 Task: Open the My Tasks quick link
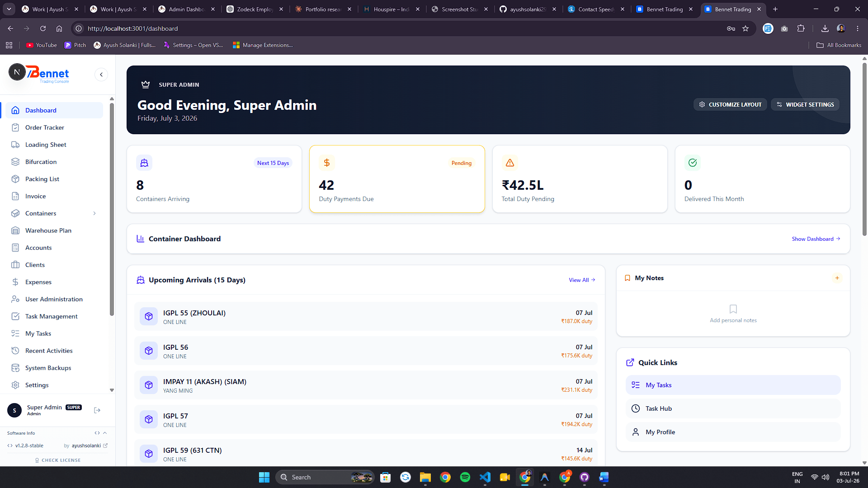pos(733,385)
